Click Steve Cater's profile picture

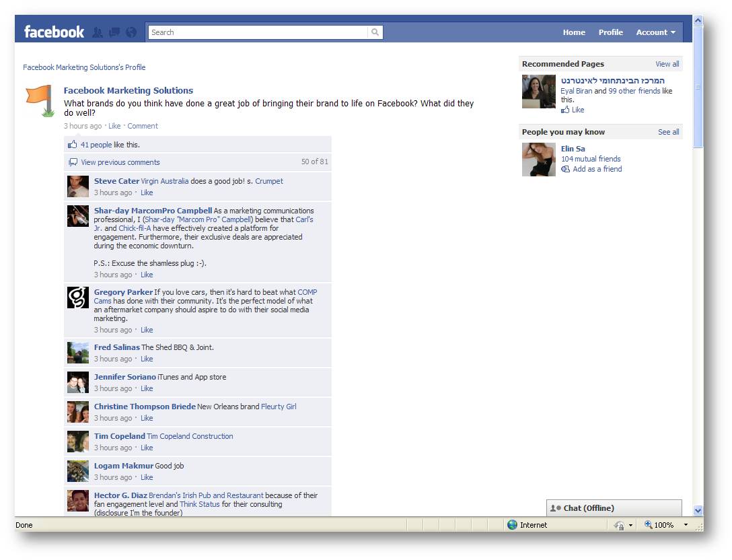click(x=78, y=186)
